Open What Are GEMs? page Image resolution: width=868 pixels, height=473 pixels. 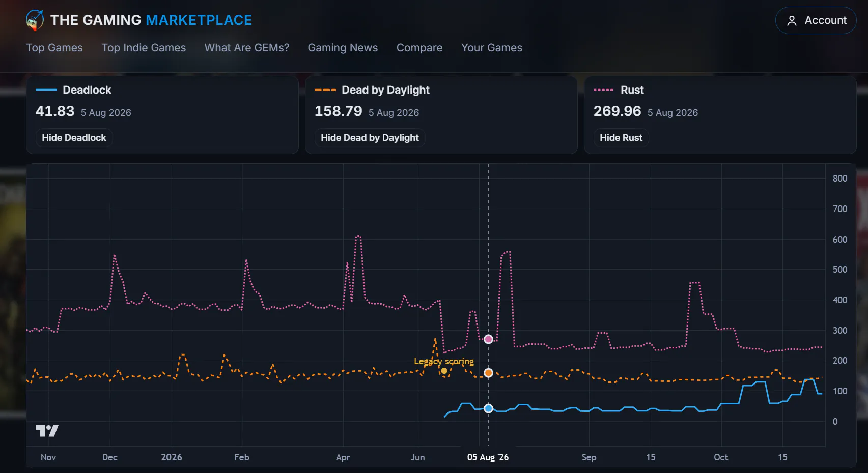247,48
